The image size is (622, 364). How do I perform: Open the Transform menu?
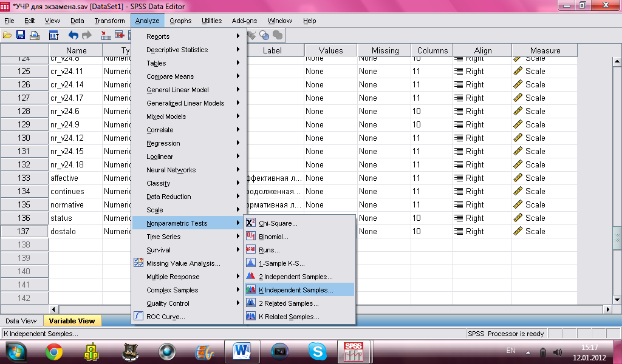[109, 21]
